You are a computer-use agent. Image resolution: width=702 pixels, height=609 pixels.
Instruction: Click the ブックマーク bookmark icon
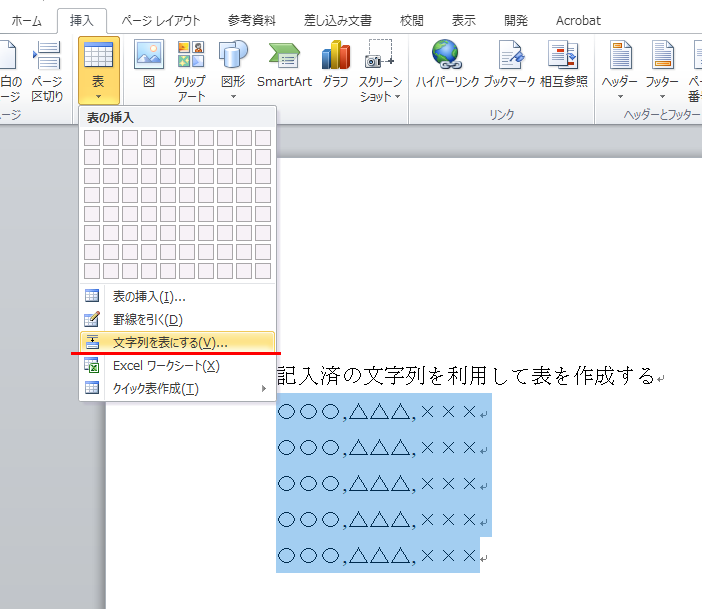pyautogui.click(x=510, y=62)
